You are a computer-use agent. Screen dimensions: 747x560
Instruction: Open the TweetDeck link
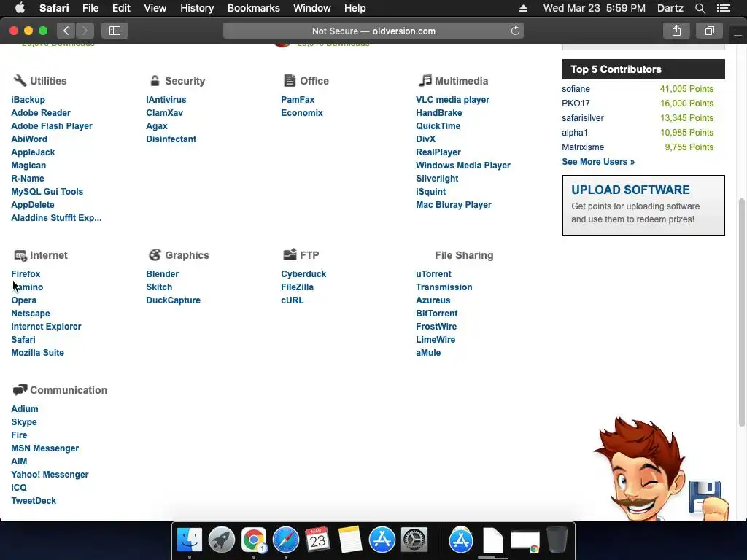pyautogui.click(x=34, y=501)
